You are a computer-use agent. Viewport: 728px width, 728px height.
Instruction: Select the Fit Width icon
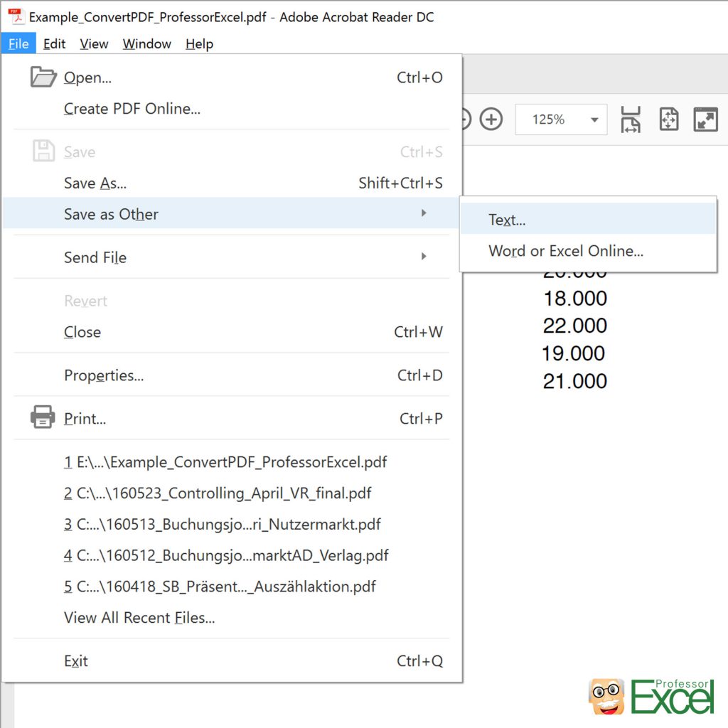(630, 119)
